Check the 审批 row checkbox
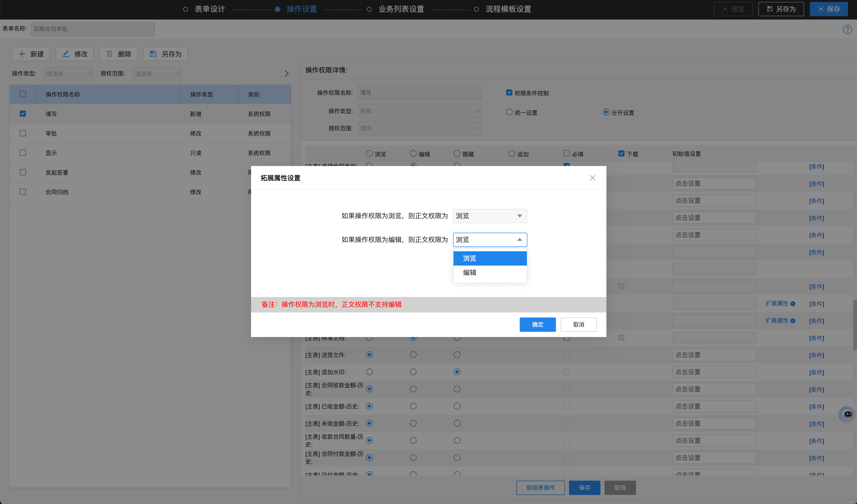This screenshot has height=504, width=857. [x=23, y=133]
